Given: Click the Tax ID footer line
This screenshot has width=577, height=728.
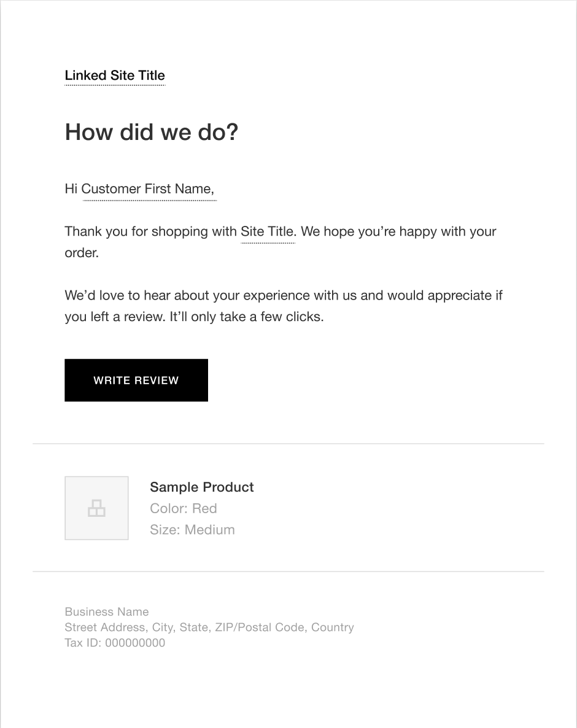Looking at the screenshot, I should pyautogui.click(x=115, y=643).
